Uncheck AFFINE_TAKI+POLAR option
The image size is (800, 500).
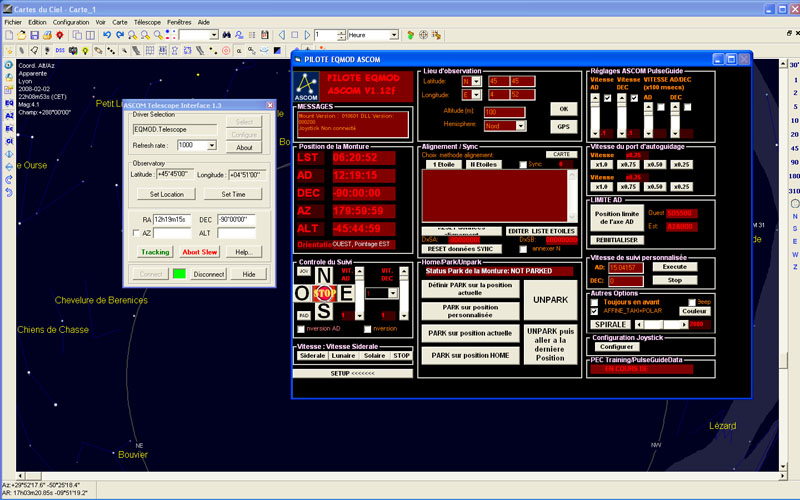(594, 311)
